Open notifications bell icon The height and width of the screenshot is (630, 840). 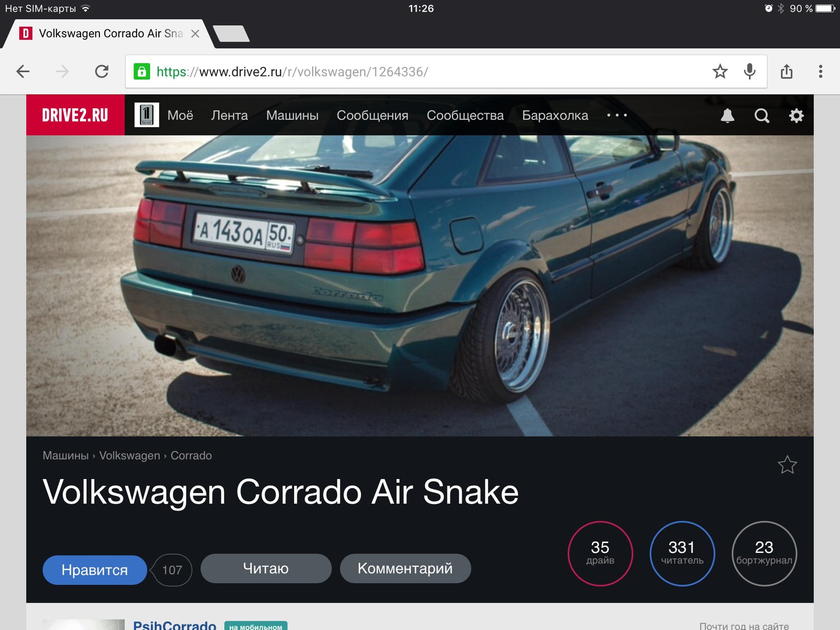[727, 115]
